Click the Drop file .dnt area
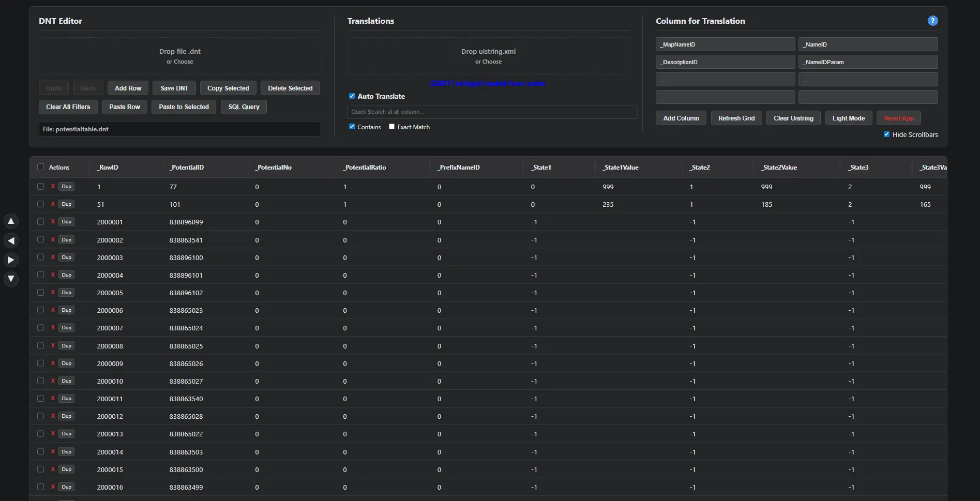This screenshot has width=980, height=501. pos(179,56)
